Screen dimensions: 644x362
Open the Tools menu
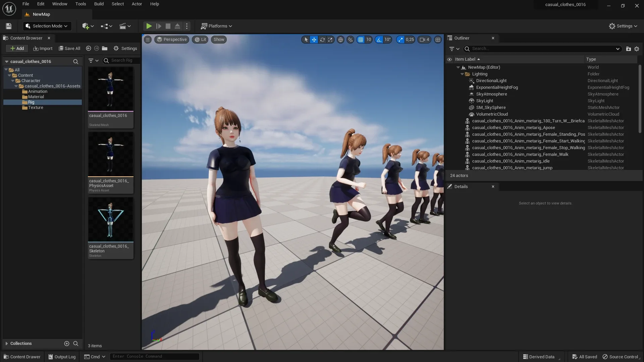pyautogui.click(x=80, y=4)
